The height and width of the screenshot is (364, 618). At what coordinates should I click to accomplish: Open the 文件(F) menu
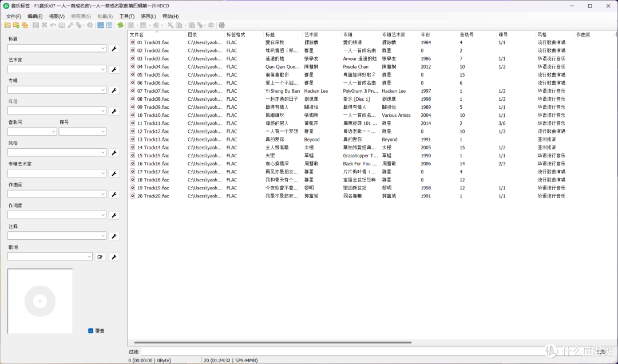tap(14, 17)
